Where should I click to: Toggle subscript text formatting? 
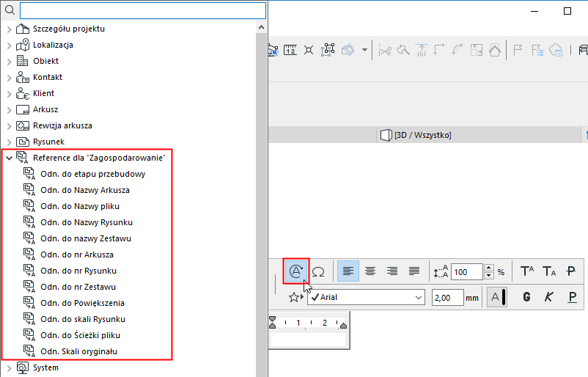pyautogui.click(x=549, y=271)
